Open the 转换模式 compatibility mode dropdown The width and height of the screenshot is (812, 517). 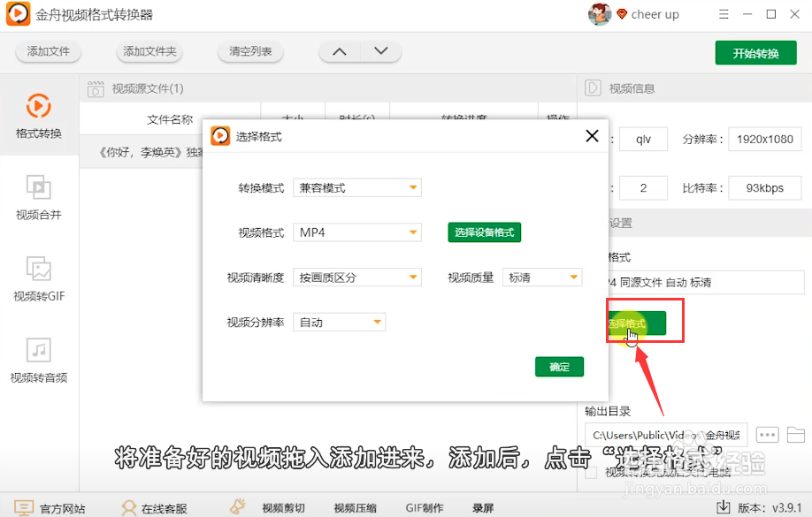[356, 187]
